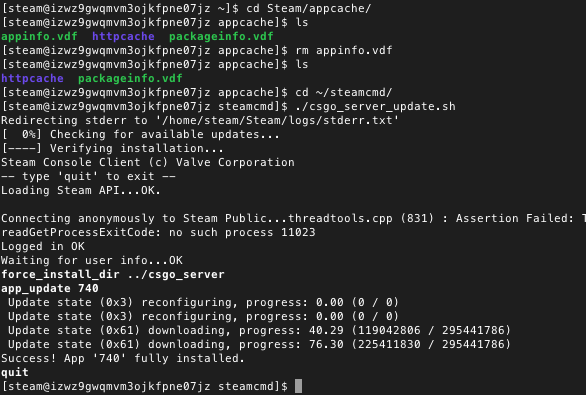
Task: Click the 'Logged in OK' line
Action: [x=43, y=246]
